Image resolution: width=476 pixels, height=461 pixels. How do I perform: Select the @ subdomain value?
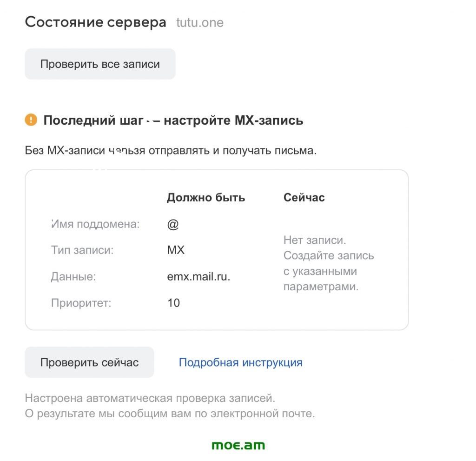173,224
